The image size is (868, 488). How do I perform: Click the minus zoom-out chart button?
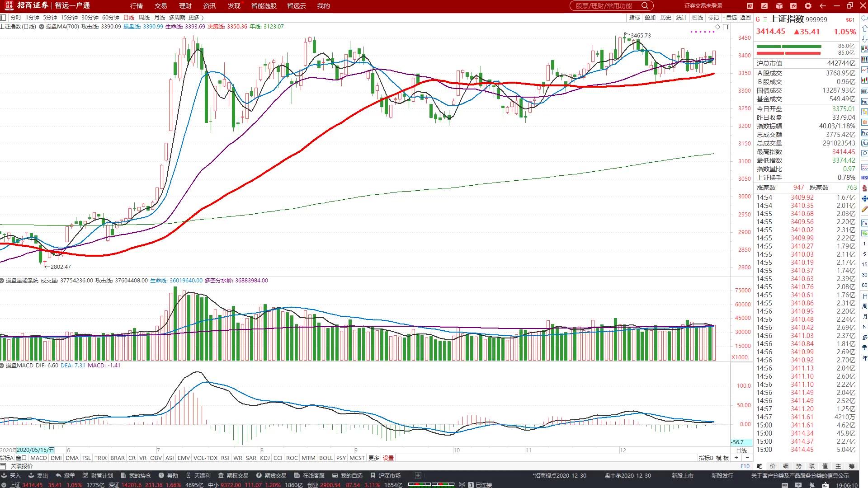pos(747,458)
